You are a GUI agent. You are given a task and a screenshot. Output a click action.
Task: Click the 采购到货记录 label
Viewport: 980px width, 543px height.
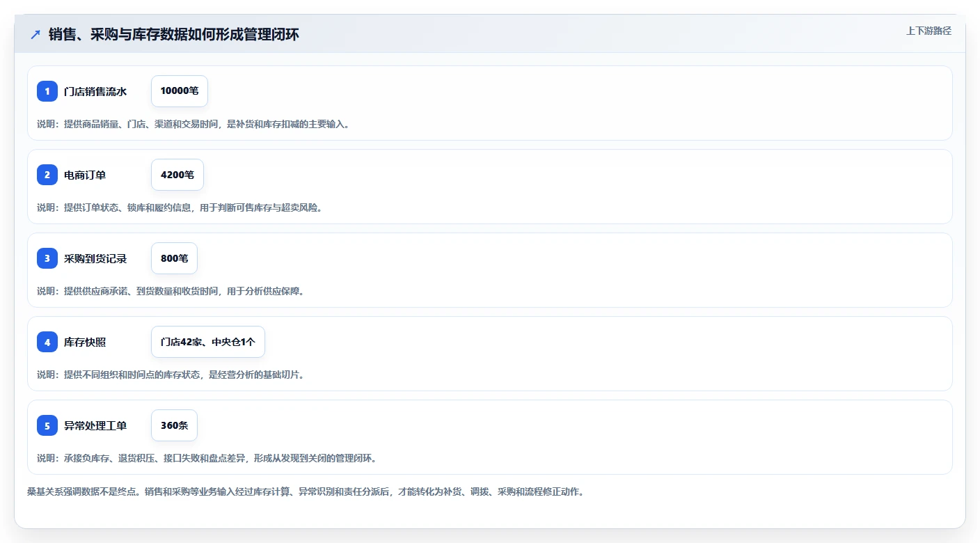pyautogui.click(x=95, y=258)
